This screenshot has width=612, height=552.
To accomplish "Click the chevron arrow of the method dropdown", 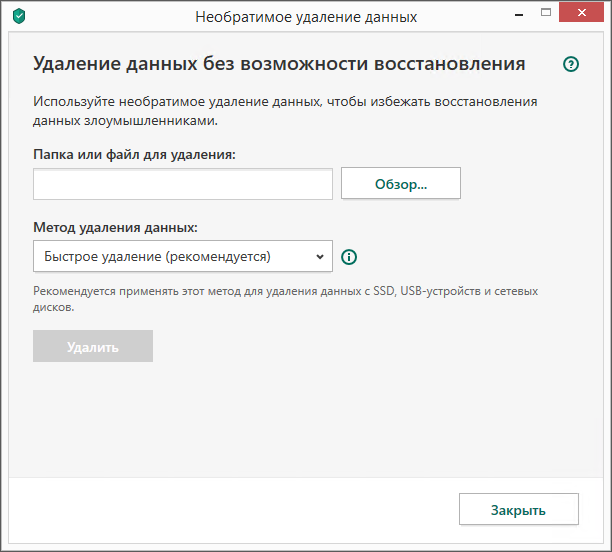I will pyautogui.click(x=320, y=256).
